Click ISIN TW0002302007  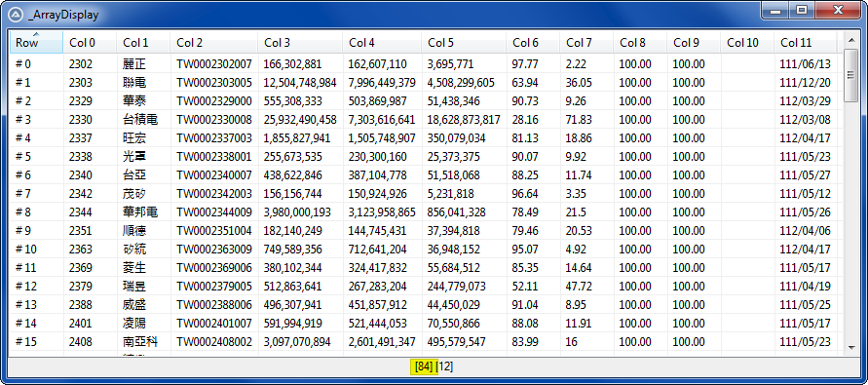tap(214, 63)
